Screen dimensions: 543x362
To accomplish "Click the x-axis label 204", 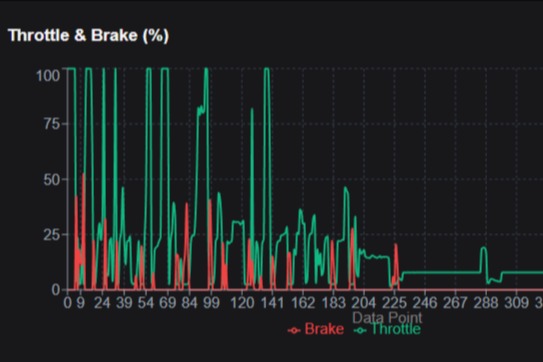I will click(364, 303).
